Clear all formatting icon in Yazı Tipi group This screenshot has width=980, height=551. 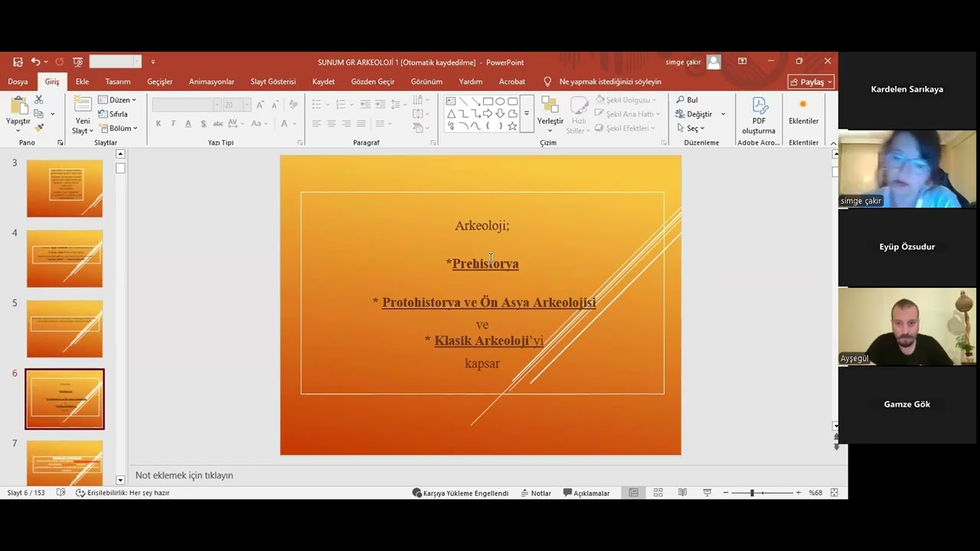click(x=293, y=105)
